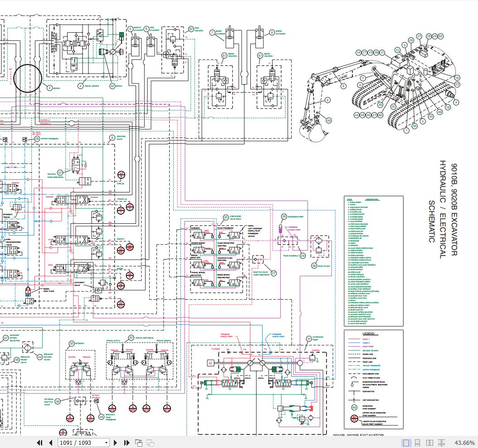Go to the next page
The width and height of the screenshot is (478, 448).
pyautogui.click(x=115, y=443)
